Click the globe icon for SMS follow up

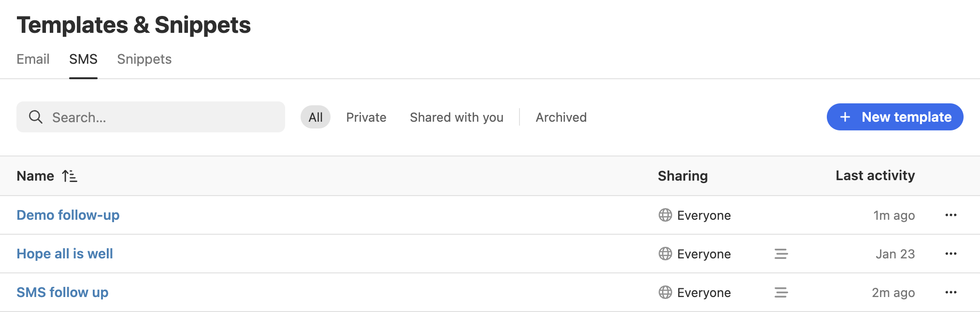[665, 292]
